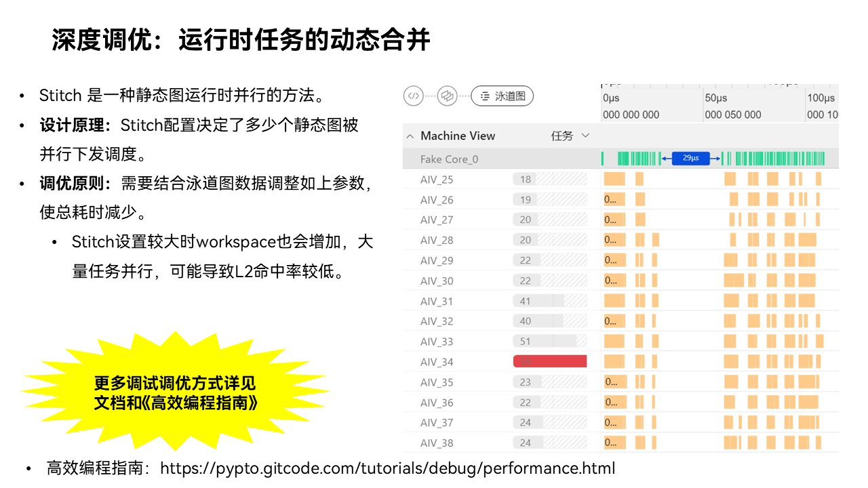
Task: Select the AIV_34 lane label
Action: click(x=437, y=362)
